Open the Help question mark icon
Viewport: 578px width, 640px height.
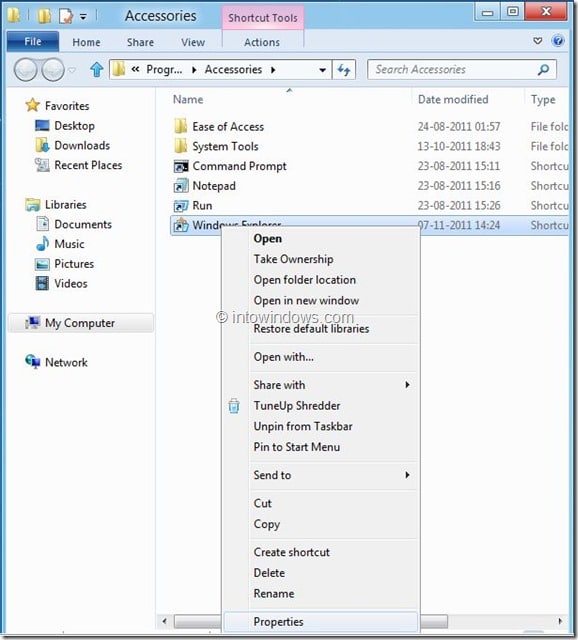[x=558, y=41]
